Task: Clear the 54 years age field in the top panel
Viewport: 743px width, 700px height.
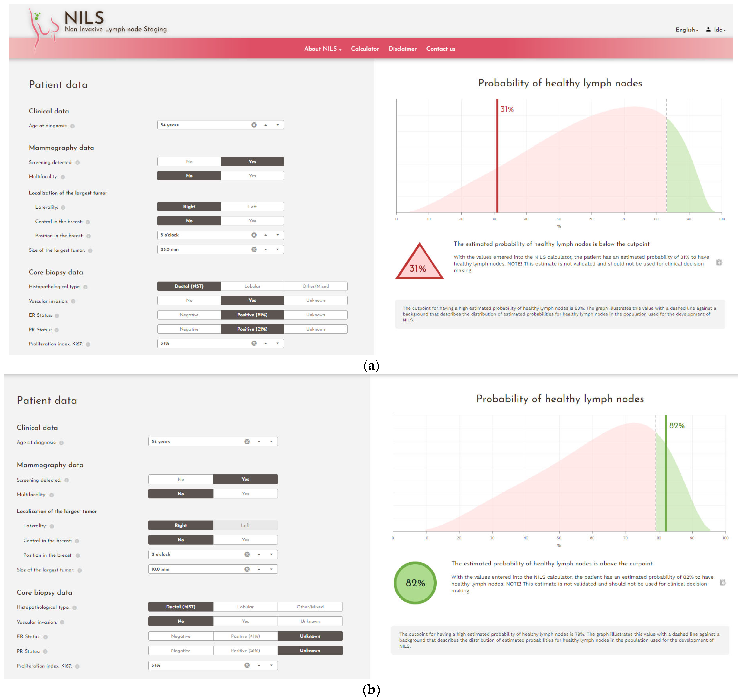Action: pyautogui.click(x=254, y=125)
